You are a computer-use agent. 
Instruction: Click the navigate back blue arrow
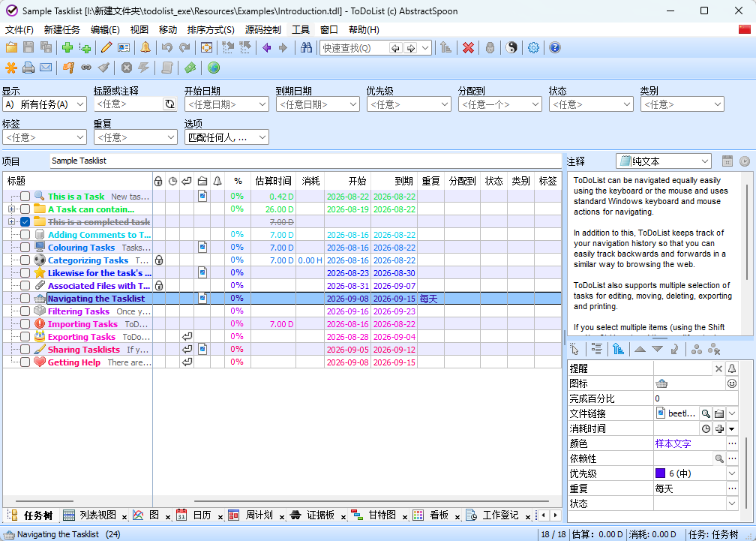tap(267, 48)
